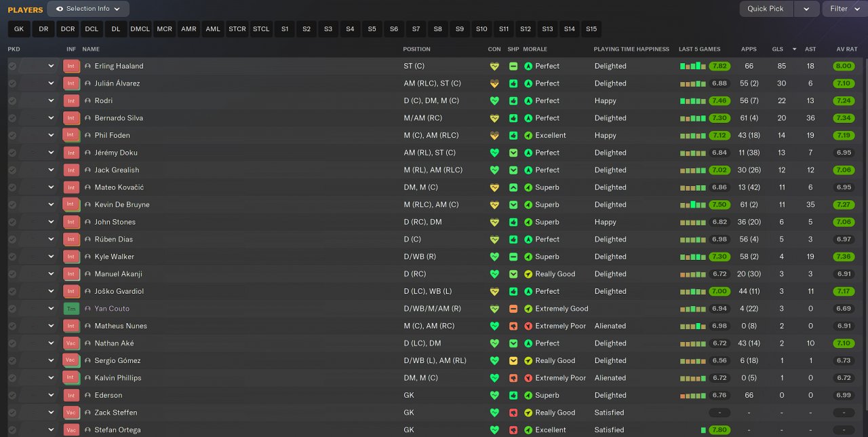This screenshot has height=437, width=868.
Task: Click Stefan Ortega's 7.80 last rating
Action: coord(719,430)
